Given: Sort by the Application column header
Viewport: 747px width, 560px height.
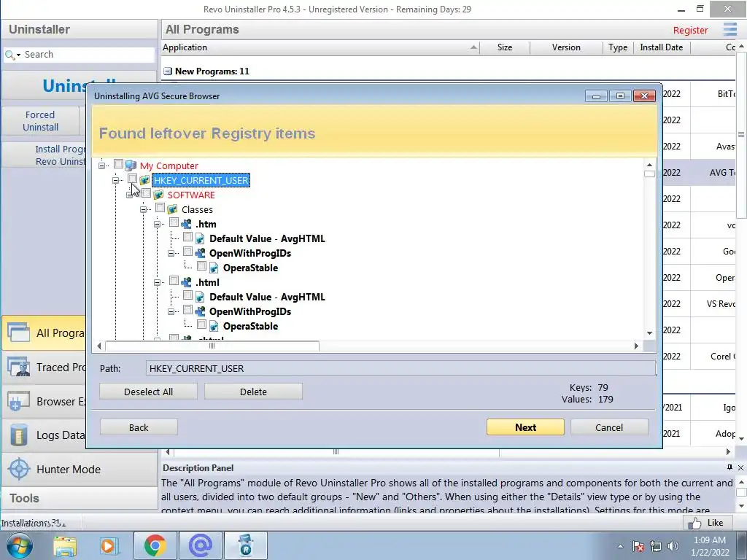Looking at the screenshot, I should [320, 47].
